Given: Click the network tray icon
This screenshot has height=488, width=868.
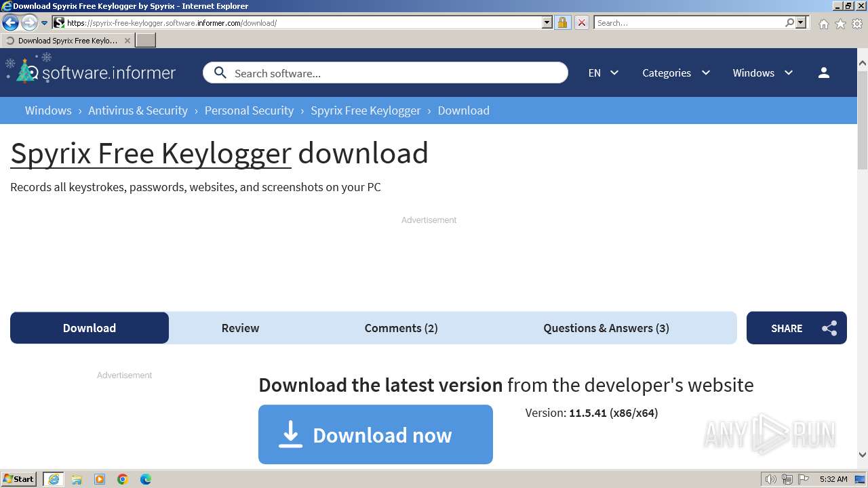Looking at the screenshot, I should click(x=787, y=479).
